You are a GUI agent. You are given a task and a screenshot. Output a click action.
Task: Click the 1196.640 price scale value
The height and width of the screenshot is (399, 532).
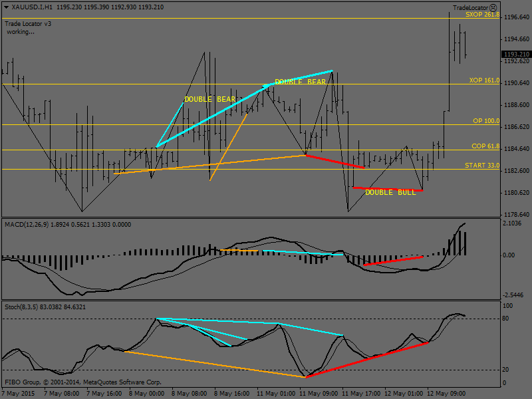[x=516, y=17]
